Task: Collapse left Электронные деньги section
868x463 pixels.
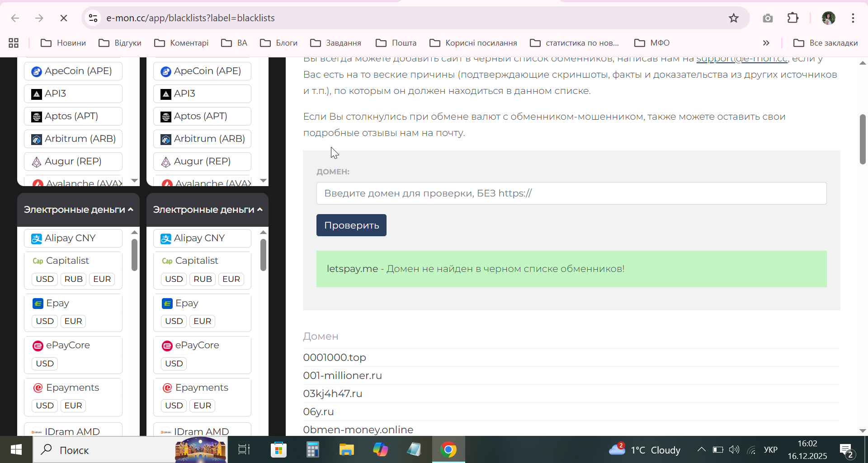Action: 78,210
